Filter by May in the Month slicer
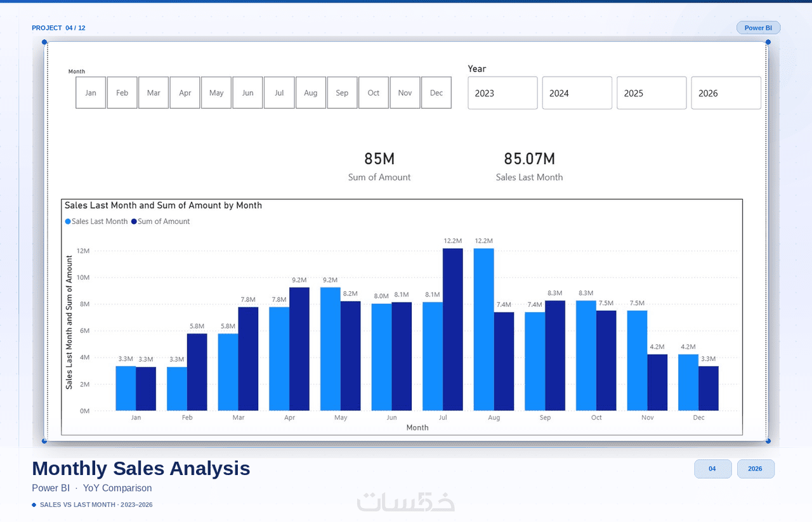812x522 pixels. [216, 93]
